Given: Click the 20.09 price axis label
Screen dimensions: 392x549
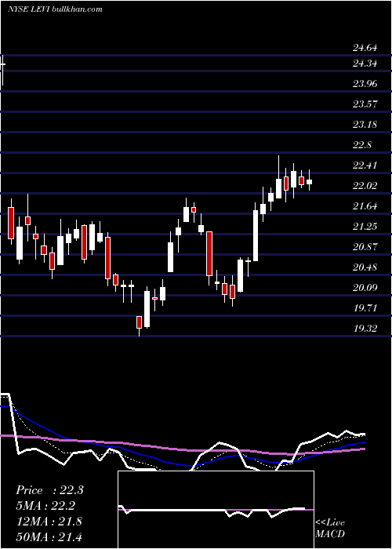Looking at the screenshot, I should [365, 288].
